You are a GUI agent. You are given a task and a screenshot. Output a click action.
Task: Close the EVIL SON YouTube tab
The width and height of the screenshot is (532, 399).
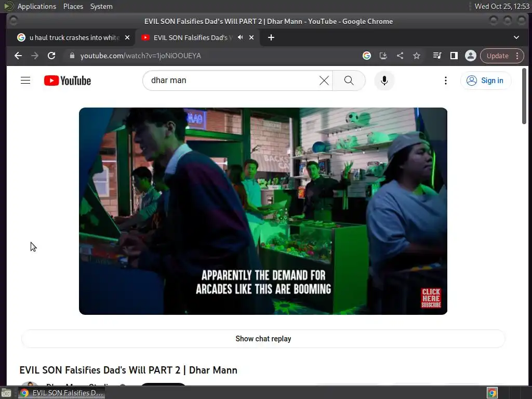pyautogui.click(x=251, y=37)
